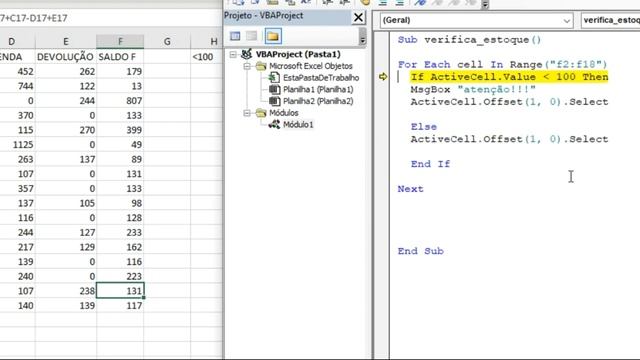This screenshot has height=360, width=640.
Task: Collapse the Módulos folder node
Action: pyautogui.click(x=247, y=113)
